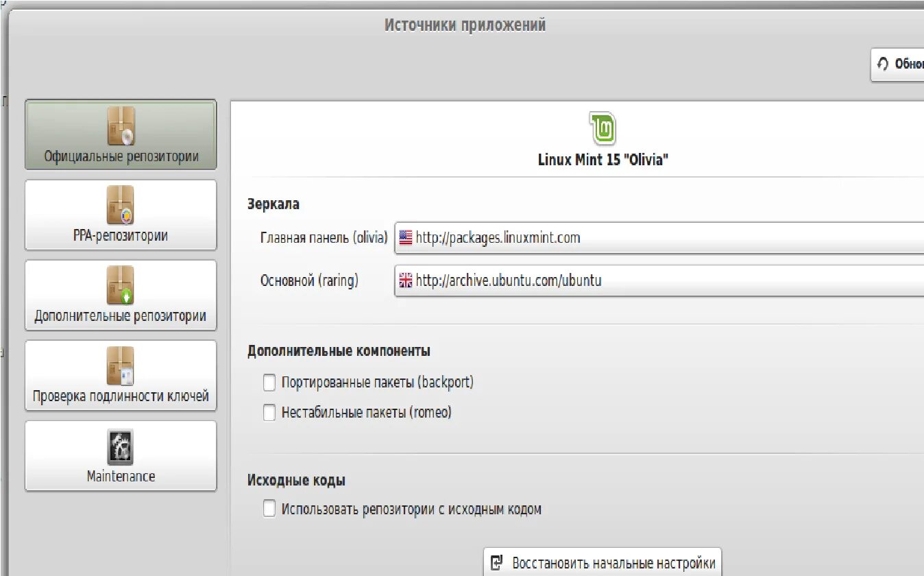Click the Official repositories package icon
The width and height of the screenshot is (924, 576).
[x=121, y=126]
